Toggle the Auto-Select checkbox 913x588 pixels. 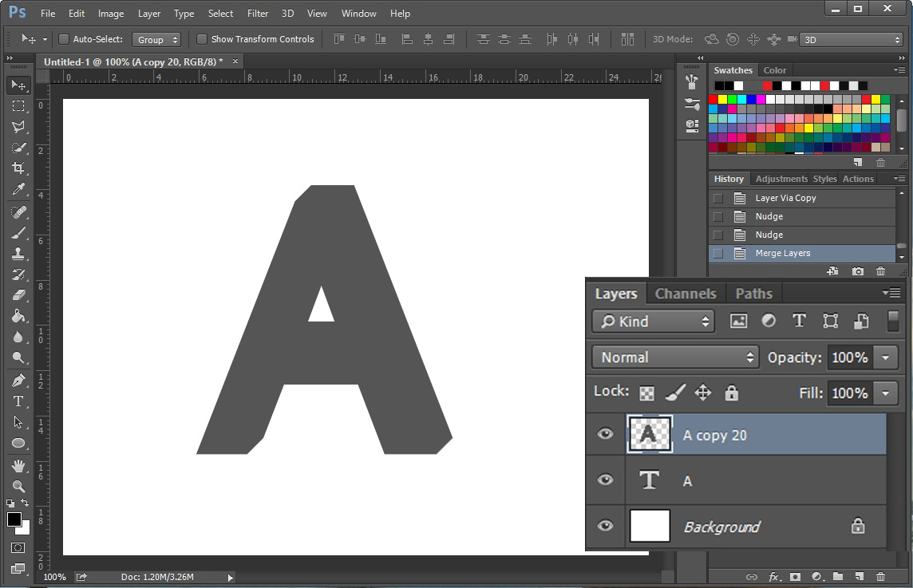pos(64,39)
